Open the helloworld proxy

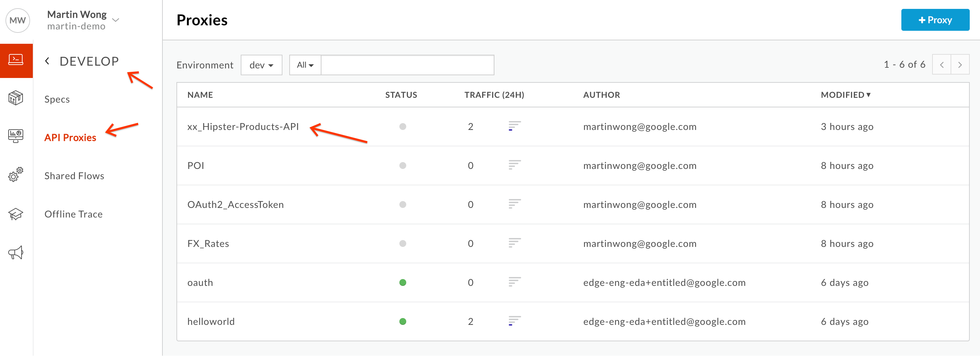tap(211, 321)
